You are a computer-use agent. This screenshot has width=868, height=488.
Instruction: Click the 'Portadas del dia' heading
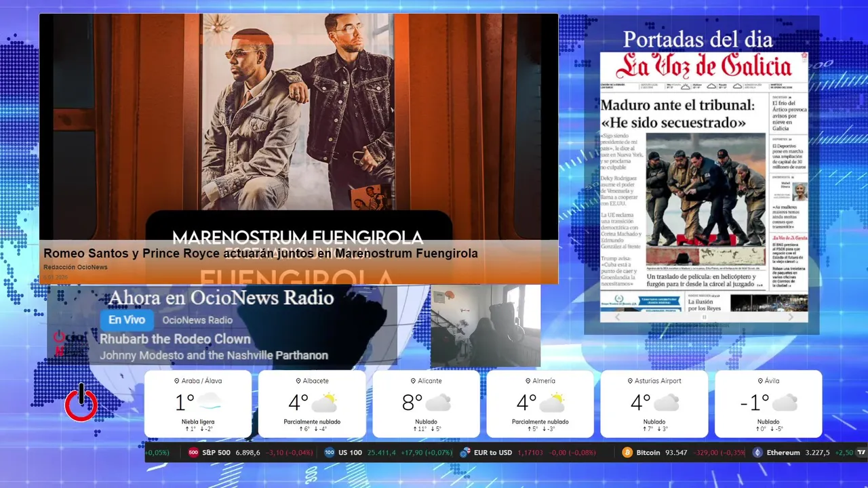(698, 39)
